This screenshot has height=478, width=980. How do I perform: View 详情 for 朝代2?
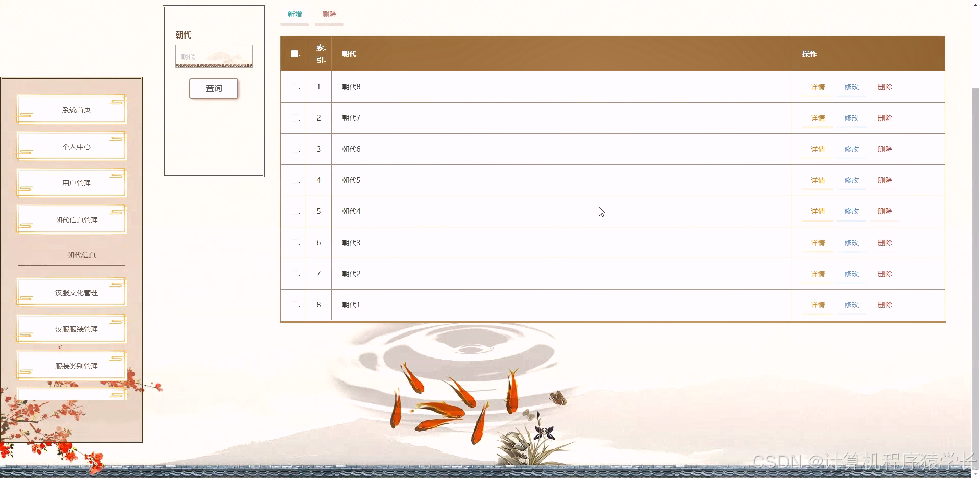[818, 274]
